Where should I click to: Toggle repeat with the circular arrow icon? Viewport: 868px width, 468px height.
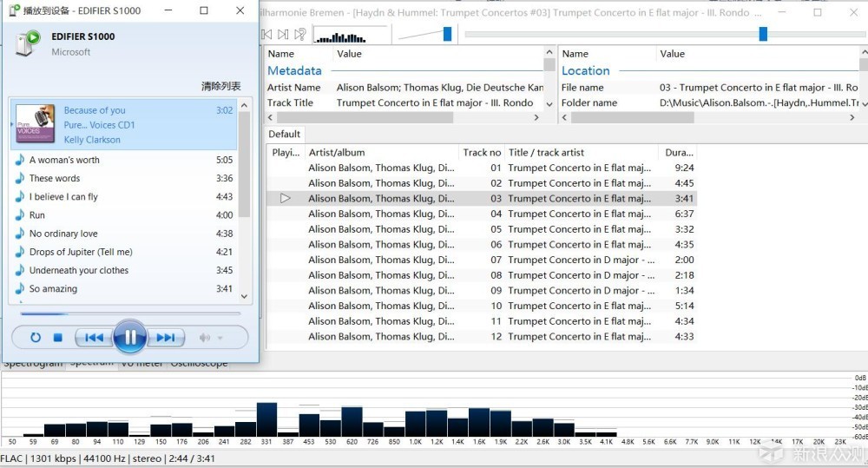36,338
